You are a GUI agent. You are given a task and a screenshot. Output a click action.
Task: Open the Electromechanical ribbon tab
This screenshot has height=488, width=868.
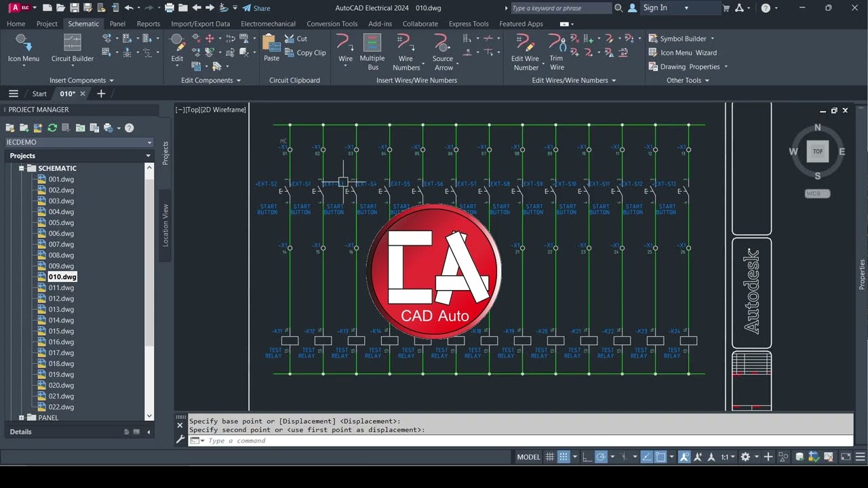(269, 24)
